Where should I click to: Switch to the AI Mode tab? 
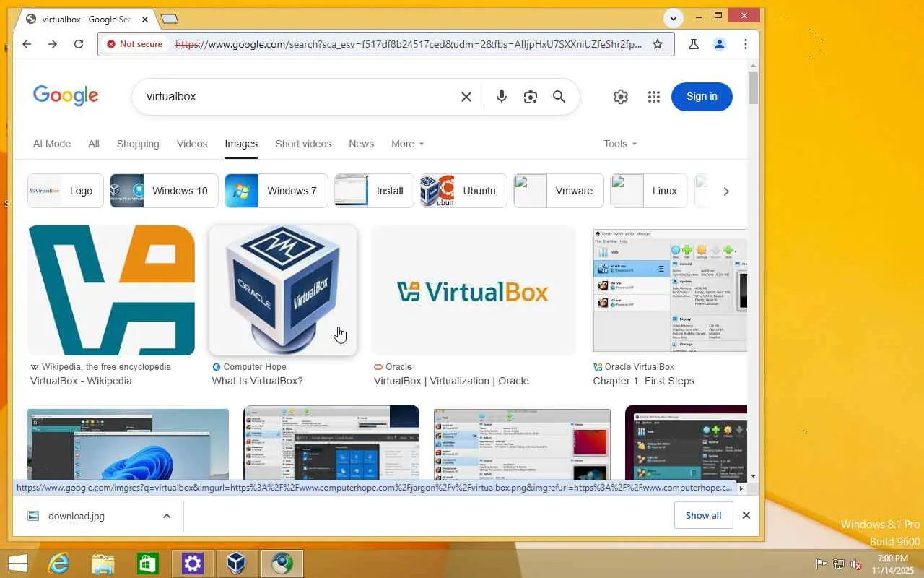[x=52, y=144]
